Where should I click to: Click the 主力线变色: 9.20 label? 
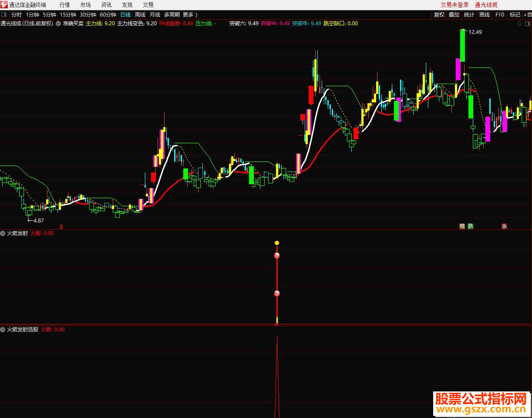pyautogui.click(x=137, y=24)
